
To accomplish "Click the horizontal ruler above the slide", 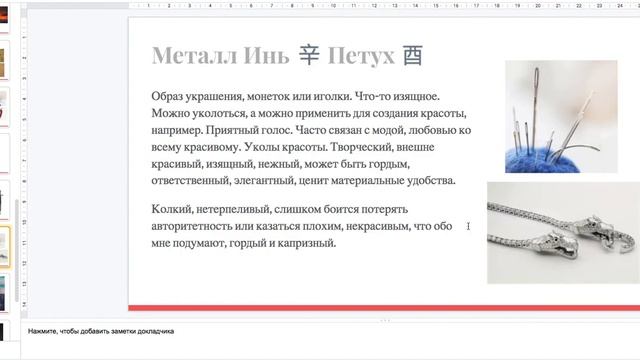I will point(384,6).
